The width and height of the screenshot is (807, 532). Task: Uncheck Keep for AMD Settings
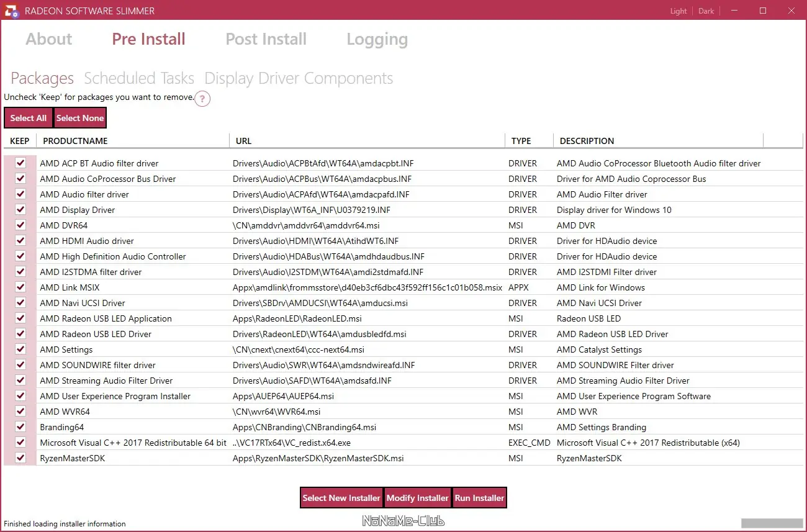pos(20,349)
